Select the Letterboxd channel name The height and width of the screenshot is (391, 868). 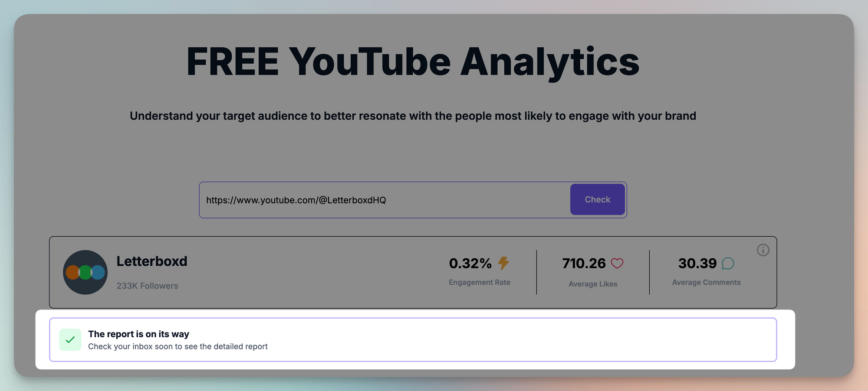point(152,261)
